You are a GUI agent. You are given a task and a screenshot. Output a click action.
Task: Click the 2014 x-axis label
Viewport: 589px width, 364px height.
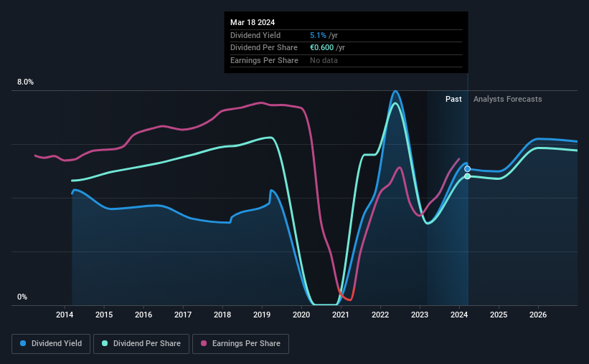click(x=65, y=315)
